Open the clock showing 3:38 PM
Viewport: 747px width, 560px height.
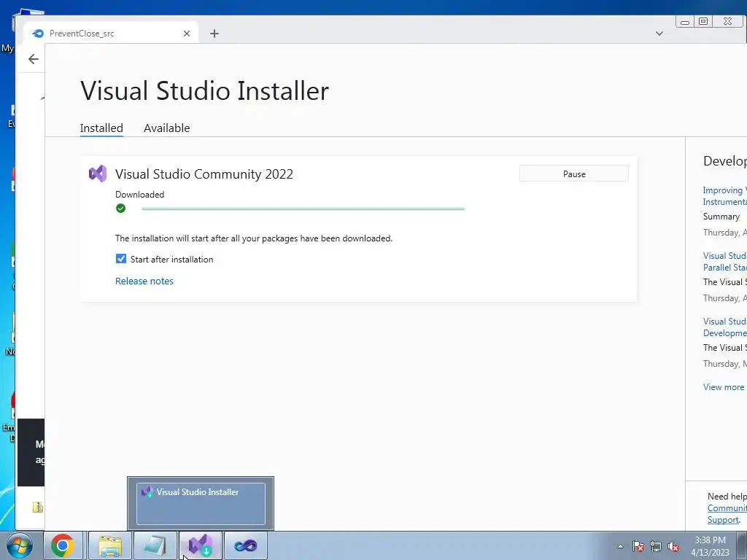pyautogui.click(x=710, y=546)
